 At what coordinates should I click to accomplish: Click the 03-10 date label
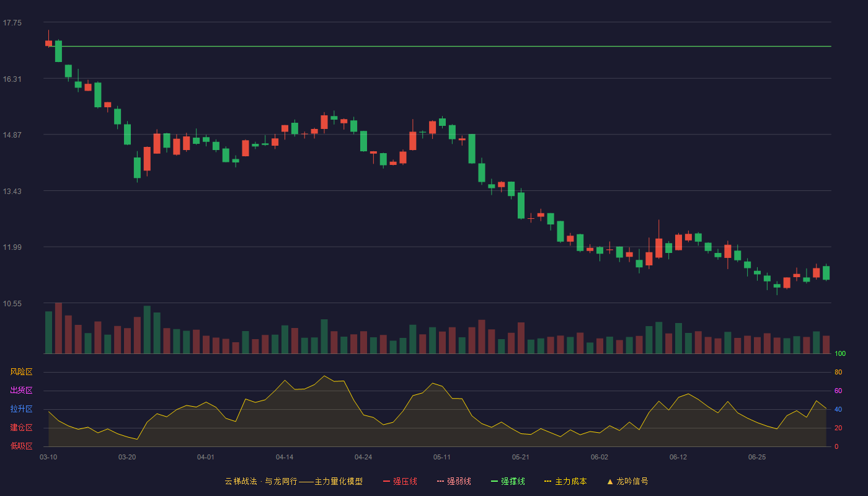[48, 457]
